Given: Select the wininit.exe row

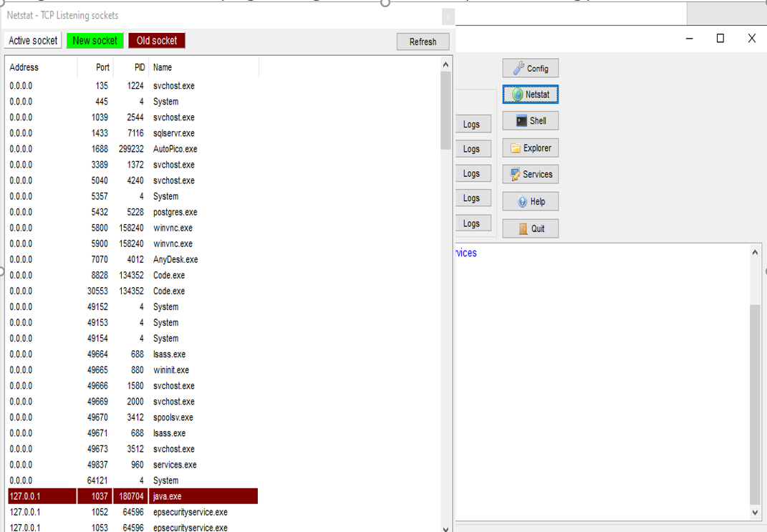Looking at the screenshot, I should click(133, 369).
